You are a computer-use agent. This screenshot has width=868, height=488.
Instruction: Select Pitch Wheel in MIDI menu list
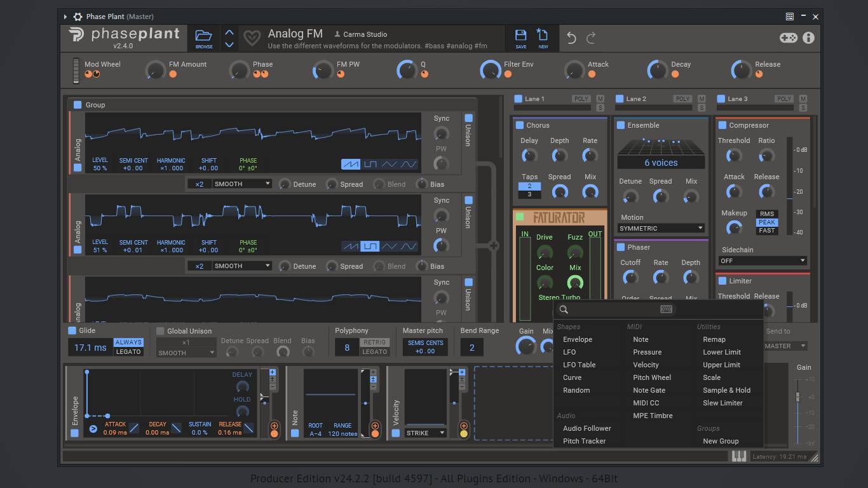[652, 377]
